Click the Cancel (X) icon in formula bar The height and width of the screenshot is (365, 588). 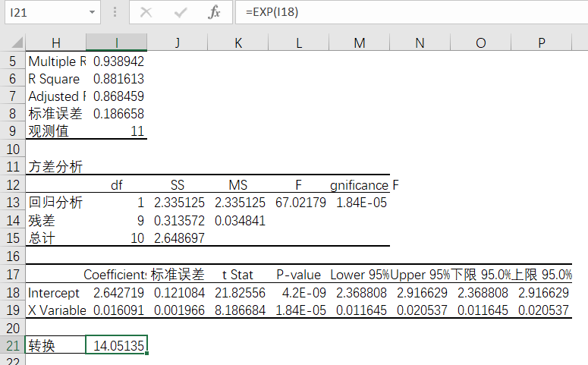(146, 13)
